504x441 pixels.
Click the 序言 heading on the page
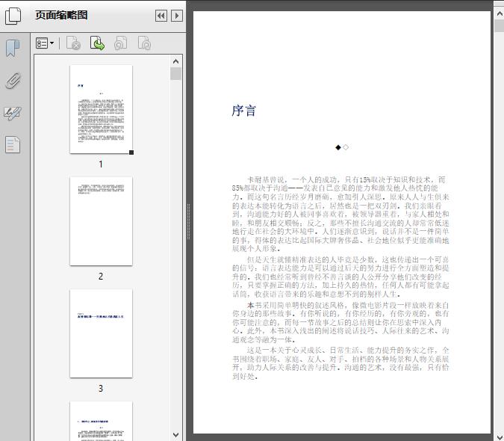pyautogui.click(x=243, y=111)
